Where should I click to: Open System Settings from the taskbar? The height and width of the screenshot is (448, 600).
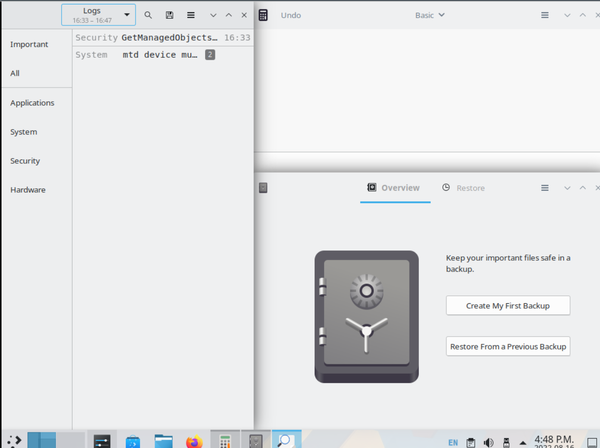pos(102,440)
